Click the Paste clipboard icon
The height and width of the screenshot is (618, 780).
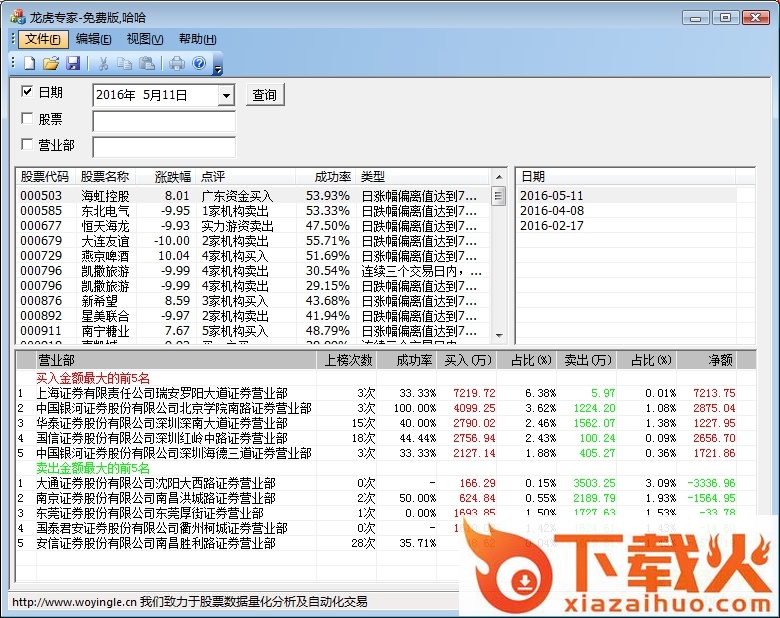(147, 63)
